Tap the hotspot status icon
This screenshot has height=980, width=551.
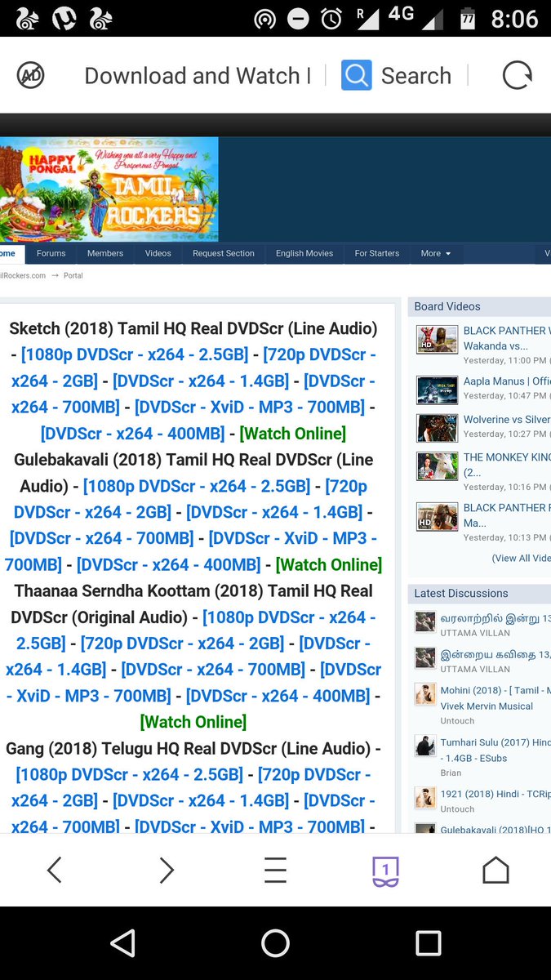click(x=264, y=18)
